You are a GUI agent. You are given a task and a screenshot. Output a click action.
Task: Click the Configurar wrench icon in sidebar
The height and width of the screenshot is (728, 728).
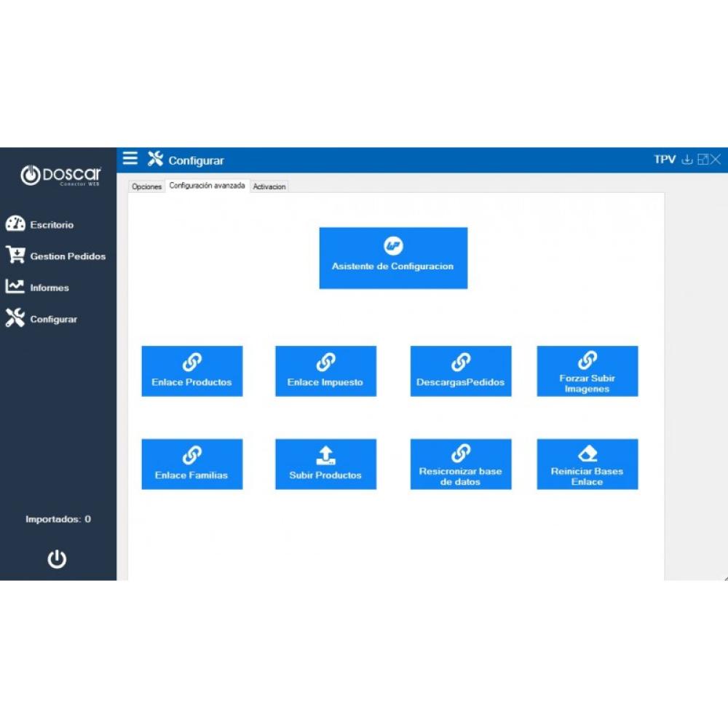coord(15,318)
